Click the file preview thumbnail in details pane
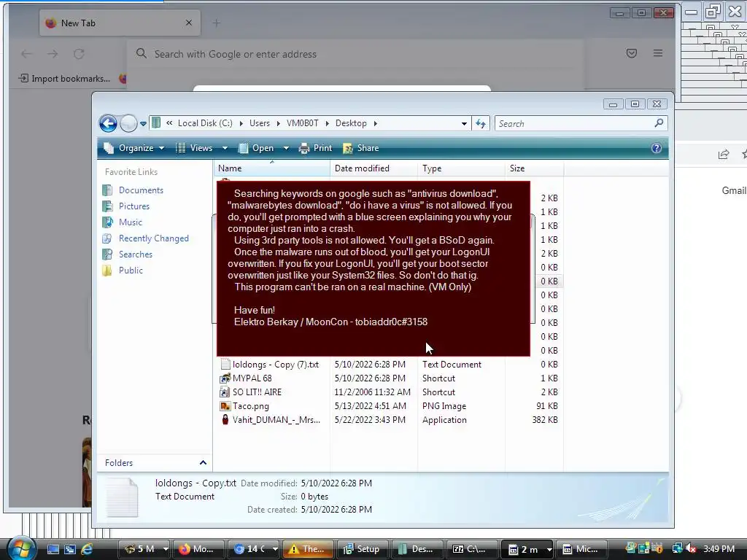 [122, 497]
